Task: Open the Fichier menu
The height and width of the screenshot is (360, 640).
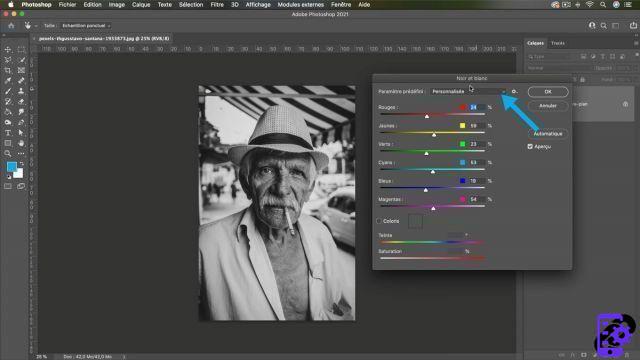Action: click(67, 5)
